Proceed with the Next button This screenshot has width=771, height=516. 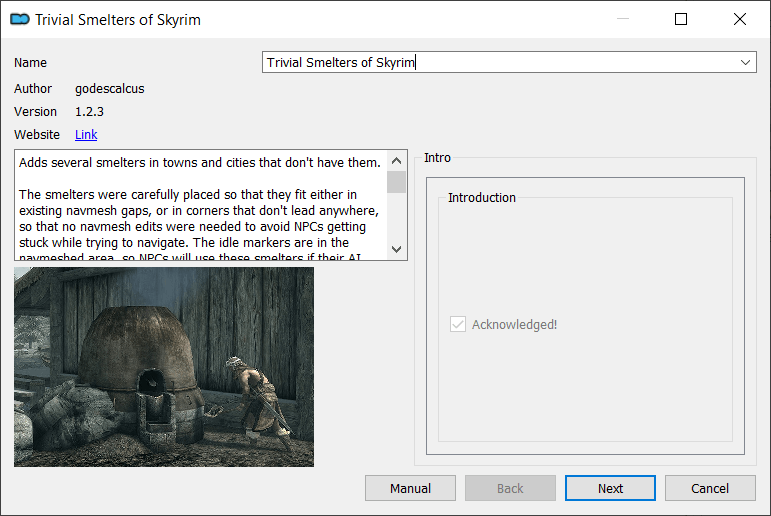pyautogui.click(x=610, y=488)
